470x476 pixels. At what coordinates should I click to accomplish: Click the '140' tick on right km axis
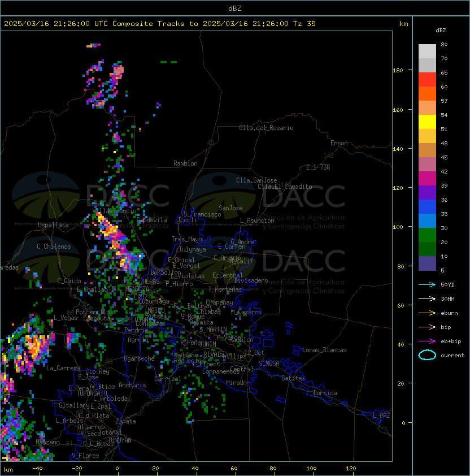(398, 149)
